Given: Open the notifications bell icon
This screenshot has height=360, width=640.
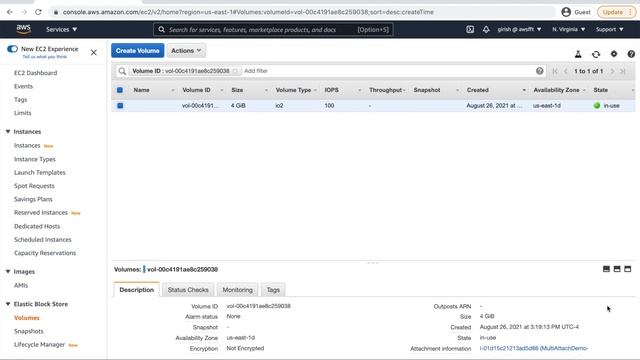Looking at the screenshot, I should pyautogui.click(x=486, y=29).
